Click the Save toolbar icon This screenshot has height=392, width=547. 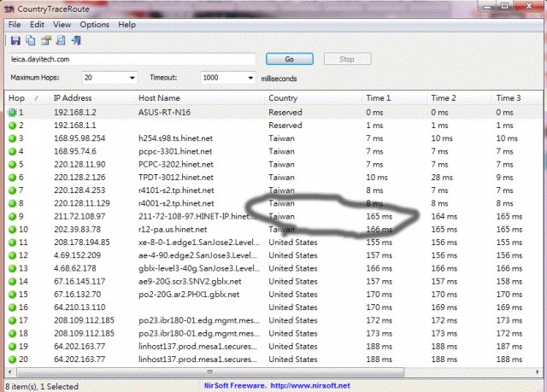[x=15, y=41]
